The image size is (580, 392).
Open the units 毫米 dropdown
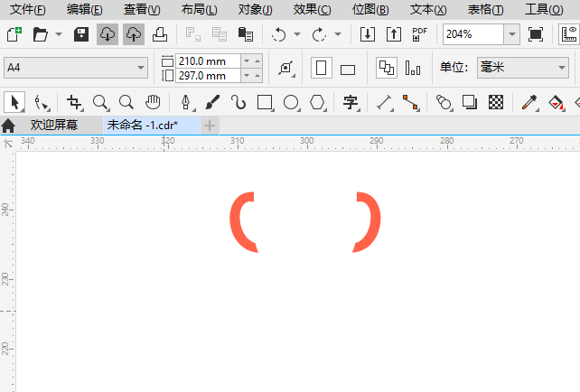click(562, 68)
